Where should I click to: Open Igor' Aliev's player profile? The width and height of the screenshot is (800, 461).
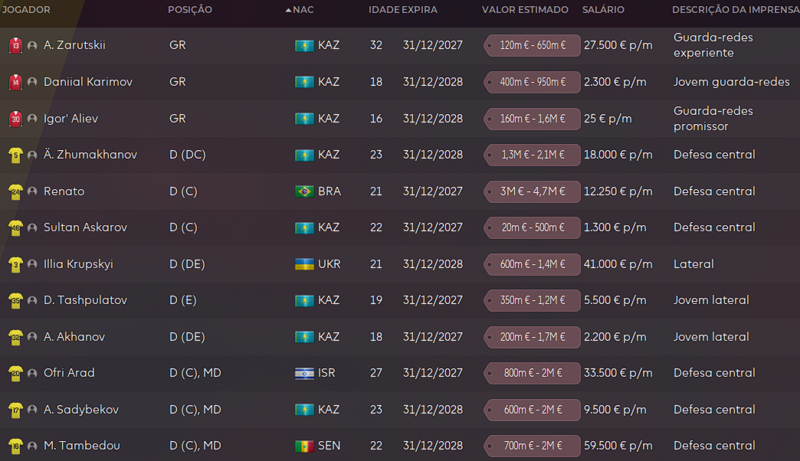tap(70, 118)
